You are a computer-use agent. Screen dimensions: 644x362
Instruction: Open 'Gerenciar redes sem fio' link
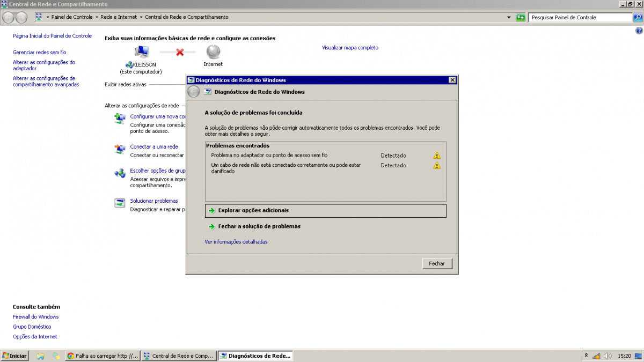40,53
